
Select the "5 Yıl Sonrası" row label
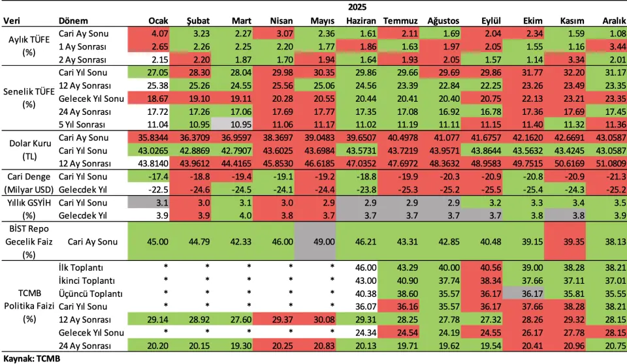(x=82, y=124)
